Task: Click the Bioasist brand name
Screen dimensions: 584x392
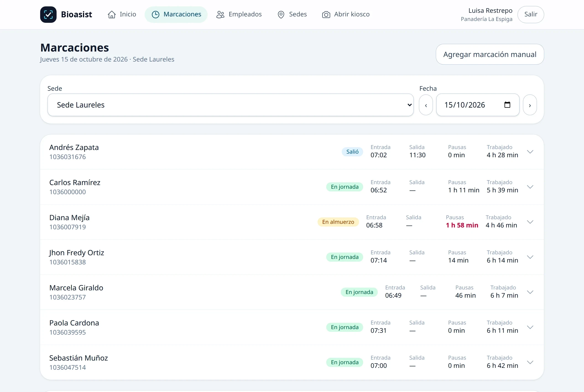Action: click(x=77, y=15)
